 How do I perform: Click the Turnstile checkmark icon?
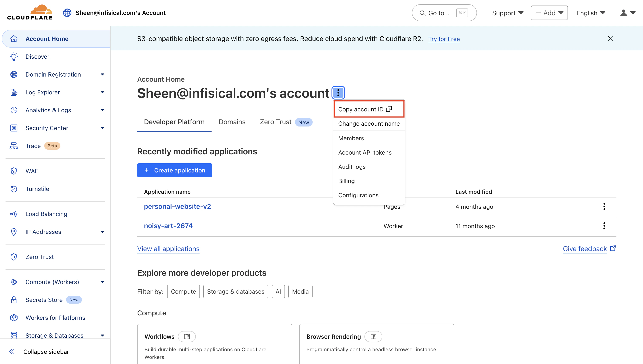pyautogui.click(x=14, y=189)
